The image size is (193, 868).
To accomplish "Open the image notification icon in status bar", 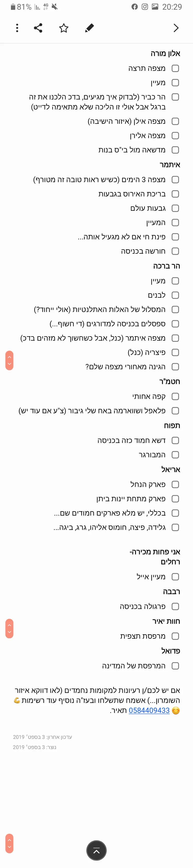I will (x=155, y=7).
